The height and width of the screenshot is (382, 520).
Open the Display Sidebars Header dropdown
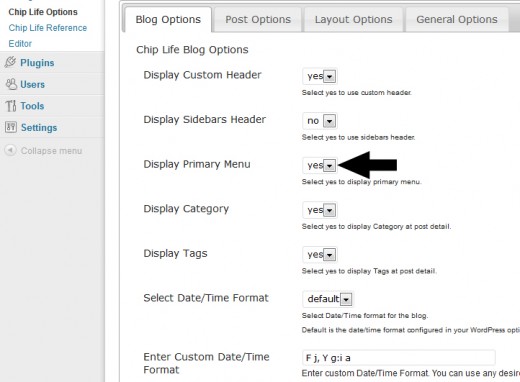320,121
